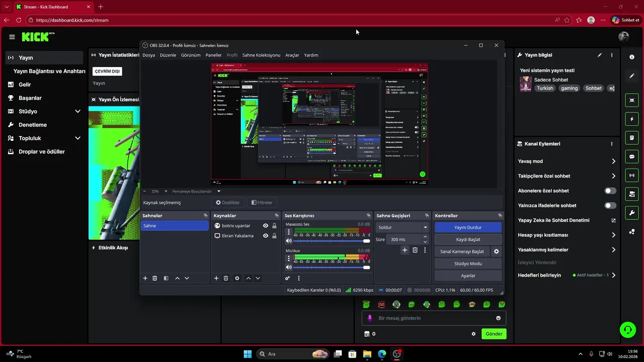
Task: Move source down in Kaynaklar panel
Action: click(258, 278)
